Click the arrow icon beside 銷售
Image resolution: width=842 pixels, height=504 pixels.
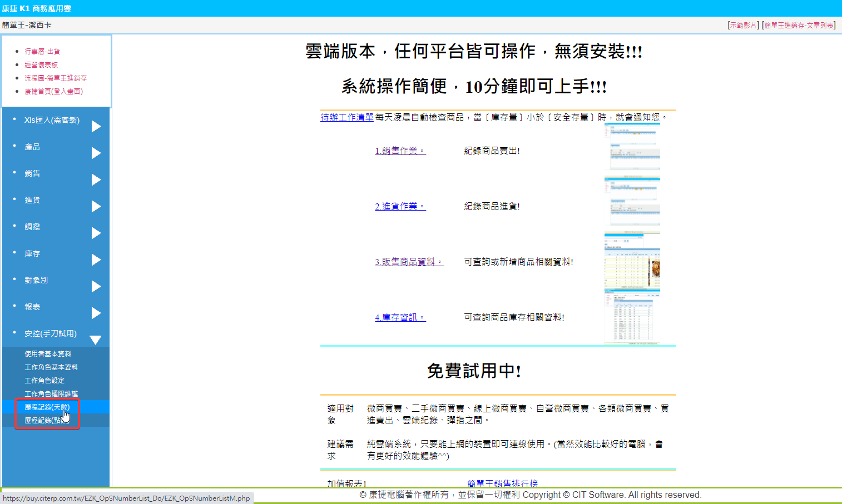click(96, 179)
